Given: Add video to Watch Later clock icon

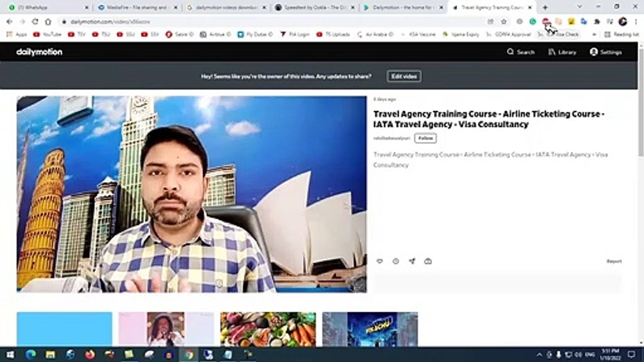Looking at the screenshot, I should coord(395,261).
